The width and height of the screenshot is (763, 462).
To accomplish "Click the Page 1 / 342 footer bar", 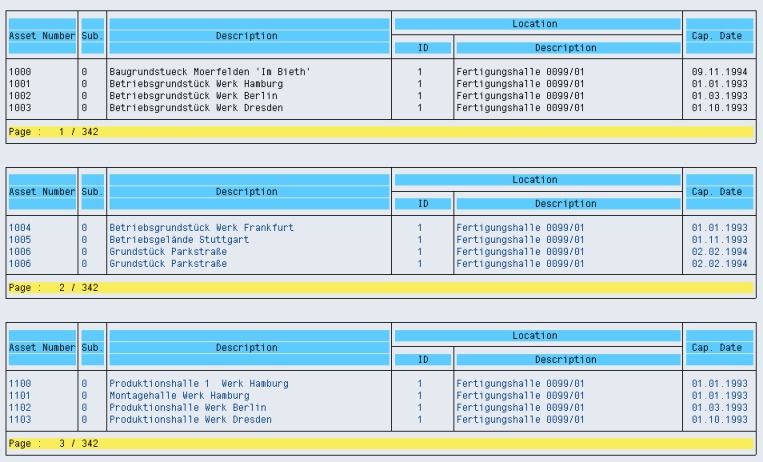I will 380,131.
